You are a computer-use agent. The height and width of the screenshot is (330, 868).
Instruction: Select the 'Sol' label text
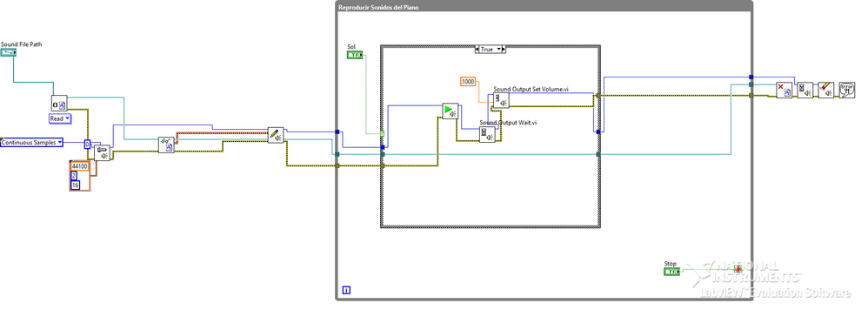351,47
